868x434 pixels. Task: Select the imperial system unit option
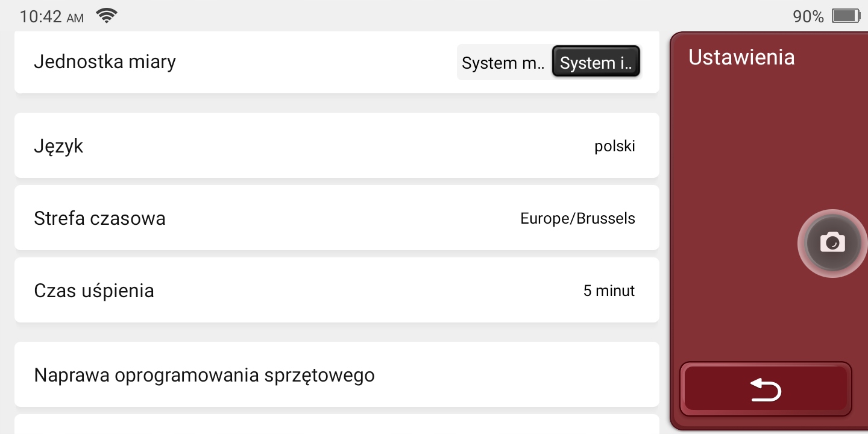(596, 62)
